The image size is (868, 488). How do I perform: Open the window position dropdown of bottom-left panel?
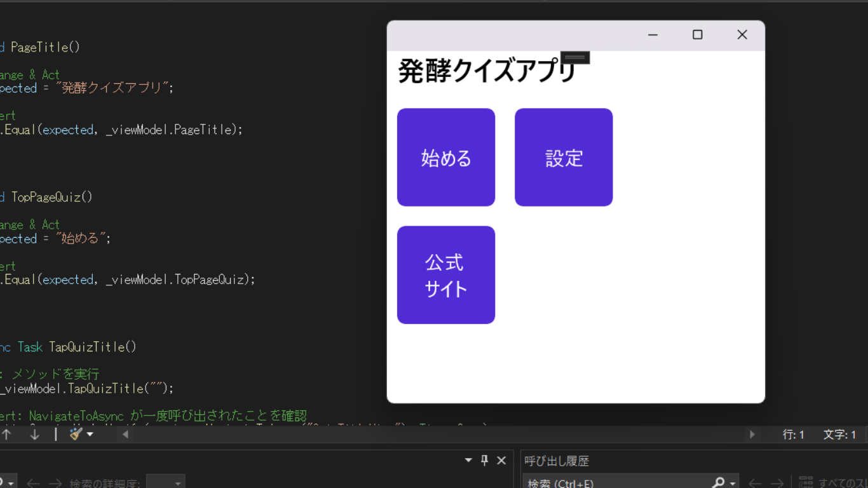(x=469, y=461)
